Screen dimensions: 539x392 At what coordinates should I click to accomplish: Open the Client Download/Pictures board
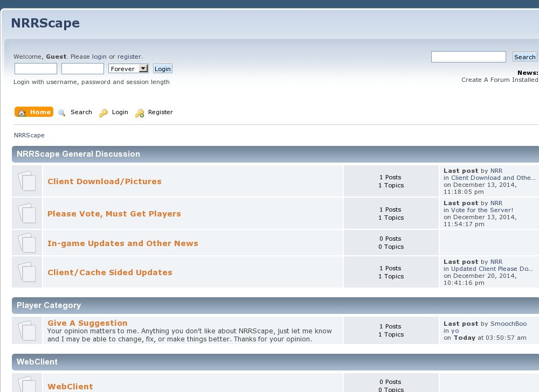[105, 181]
